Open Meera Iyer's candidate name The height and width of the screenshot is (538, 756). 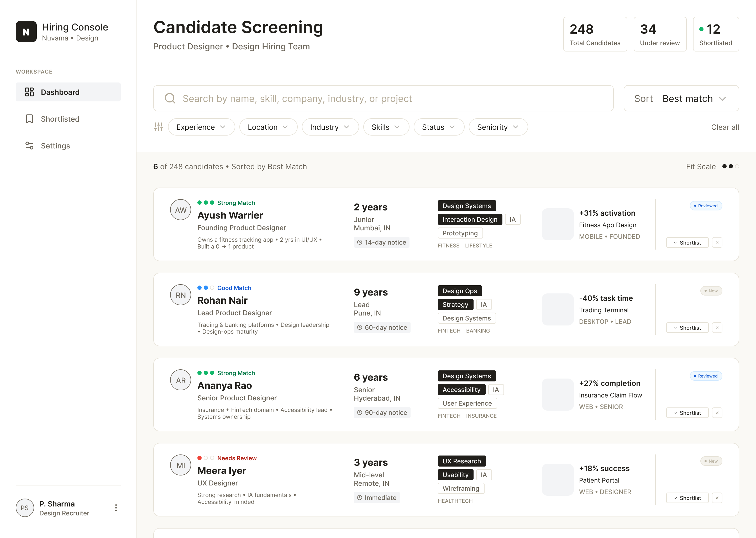pyautogui.click(x=222, y=471)
